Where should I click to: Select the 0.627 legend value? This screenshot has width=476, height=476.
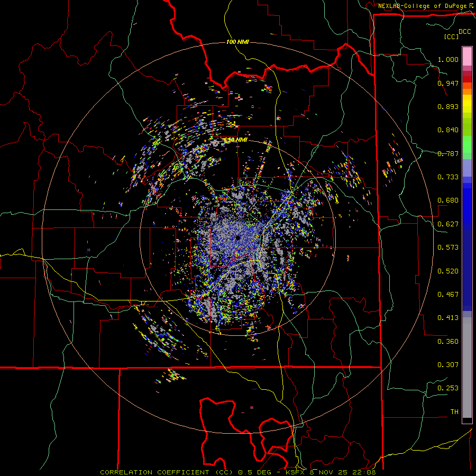[448, 224]
